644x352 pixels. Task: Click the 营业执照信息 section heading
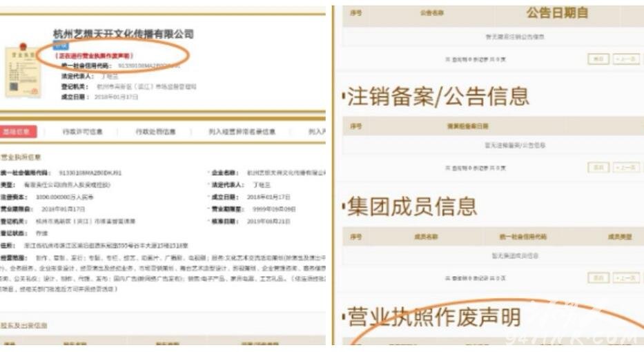pyautogui.click(x=21, y=157)
